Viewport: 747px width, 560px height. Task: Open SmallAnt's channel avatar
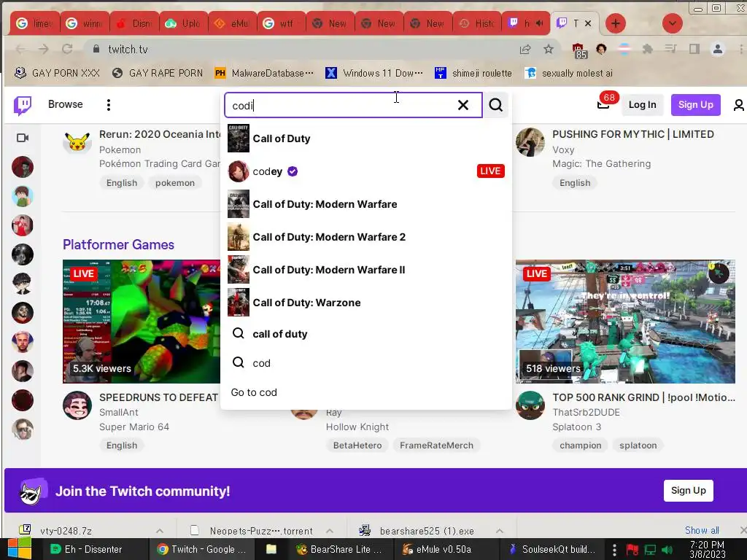tap(77, 405)
